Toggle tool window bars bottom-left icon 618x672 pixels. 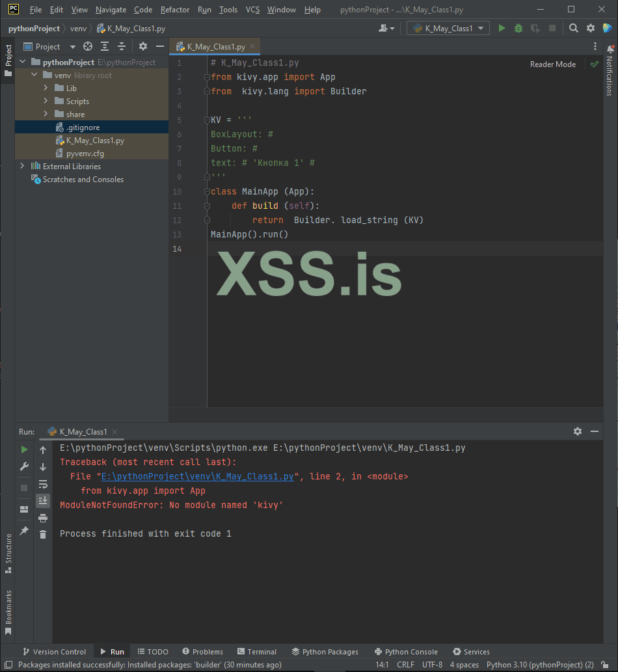[x=8, y=664]
